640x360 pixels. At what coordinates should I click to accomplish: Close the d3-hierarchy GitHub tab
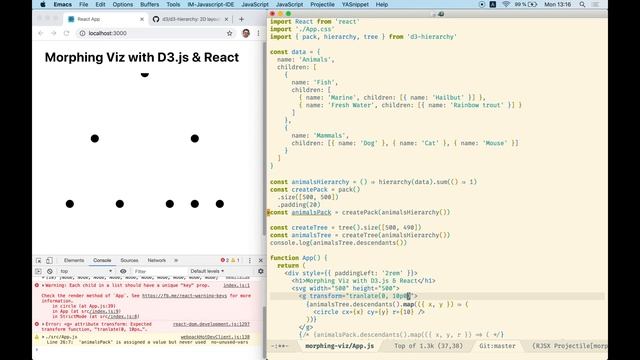(x=227, y=19)
